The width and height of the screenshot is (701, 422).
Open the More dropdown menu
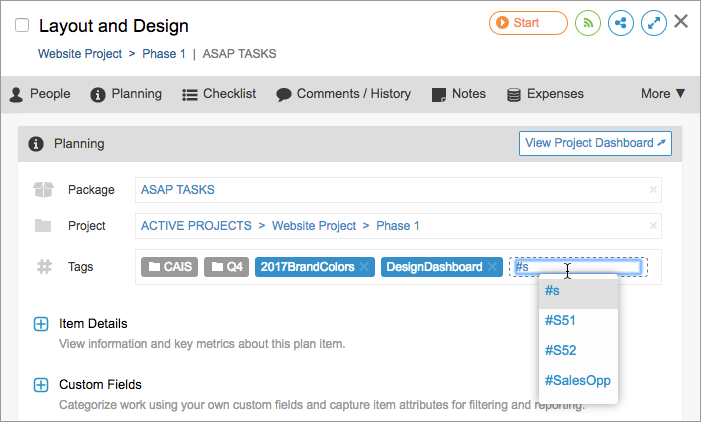tap(663, 94)
